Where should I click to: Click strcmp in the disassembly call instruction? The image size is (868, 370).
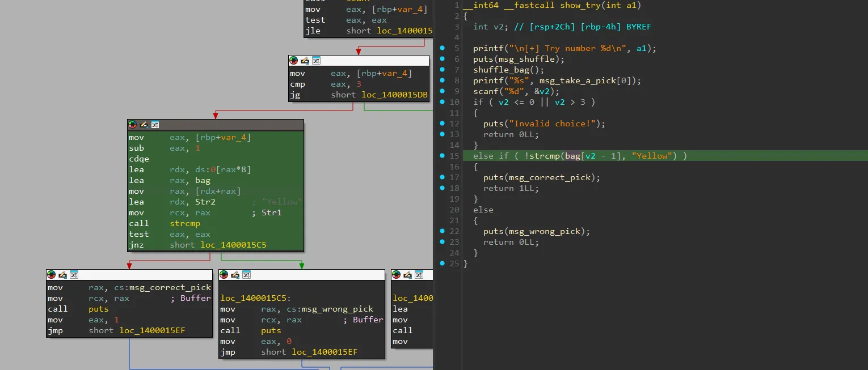coord(185,223)
